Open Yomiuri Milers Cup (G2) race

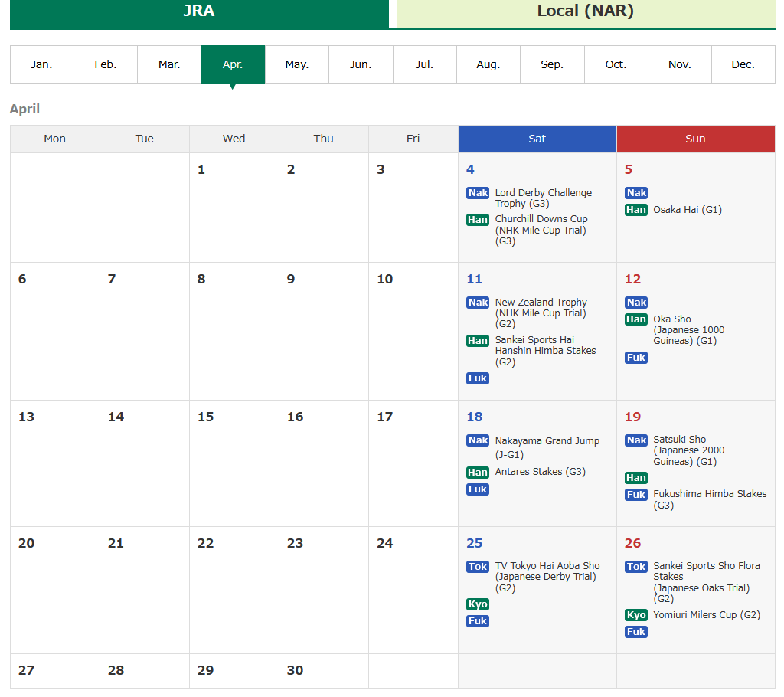707,615
